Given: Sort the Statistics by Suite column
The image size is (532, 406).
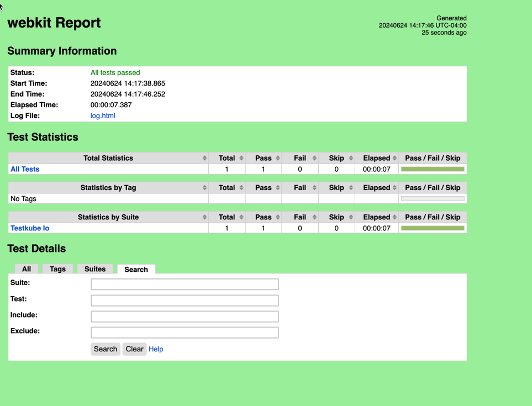Looking at the screenshot, I should (x=205, y=217).
